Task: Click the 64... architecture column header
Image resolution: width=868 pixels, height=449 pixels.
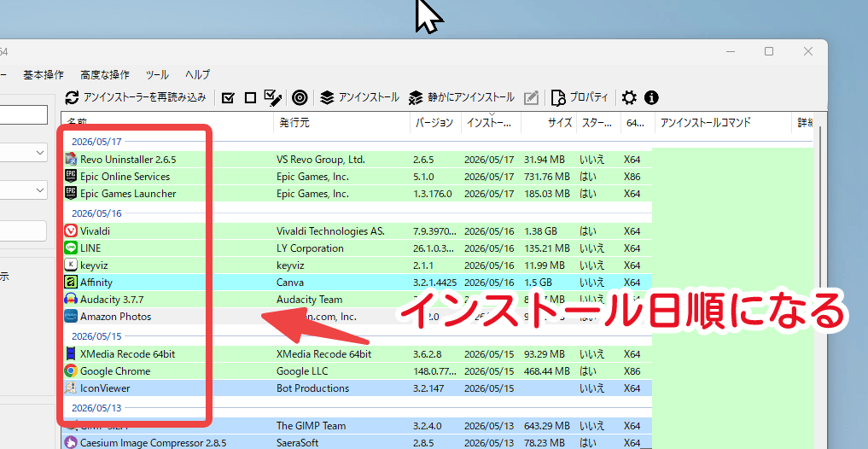Action: coord(638,123)
